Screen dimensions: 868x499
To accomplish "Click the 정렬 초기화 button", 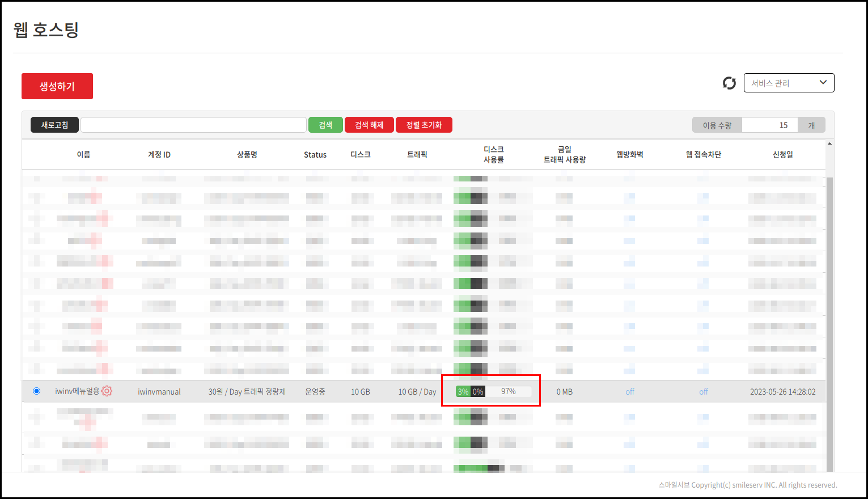I will coord(424,125).
